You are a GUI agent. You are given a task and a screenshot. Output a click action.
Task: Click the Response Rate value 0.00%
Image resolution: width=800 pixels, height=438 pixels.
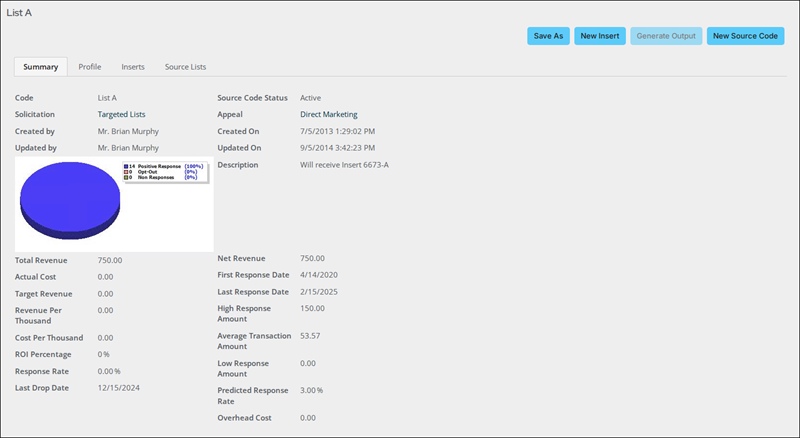coord(109,371)
